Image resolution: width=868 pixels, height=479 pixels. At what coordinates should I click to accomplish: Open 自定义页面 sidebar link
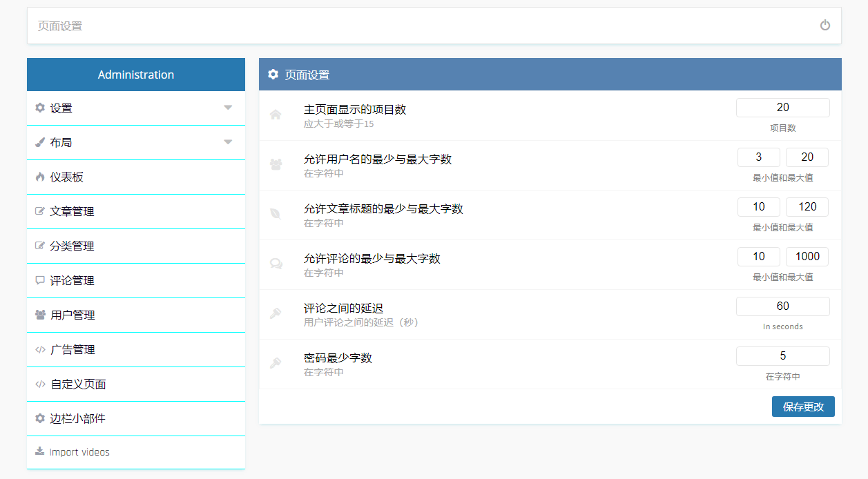[136, 384]
